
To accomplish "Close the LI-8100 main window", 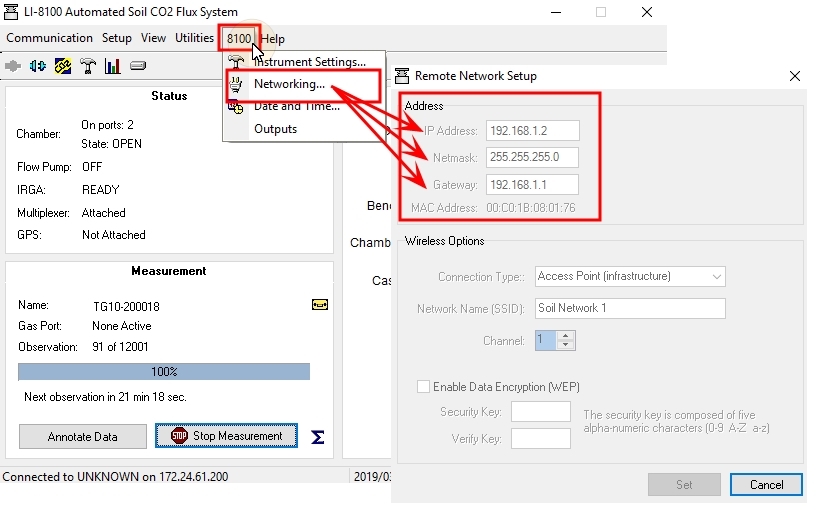I will [x=647, y=12].
